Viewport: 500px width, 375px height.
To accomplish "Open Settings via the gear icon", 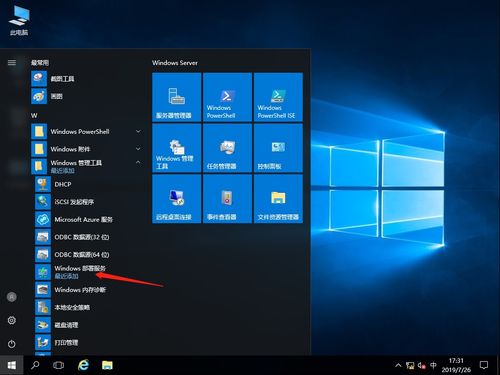I will (12, 320).
